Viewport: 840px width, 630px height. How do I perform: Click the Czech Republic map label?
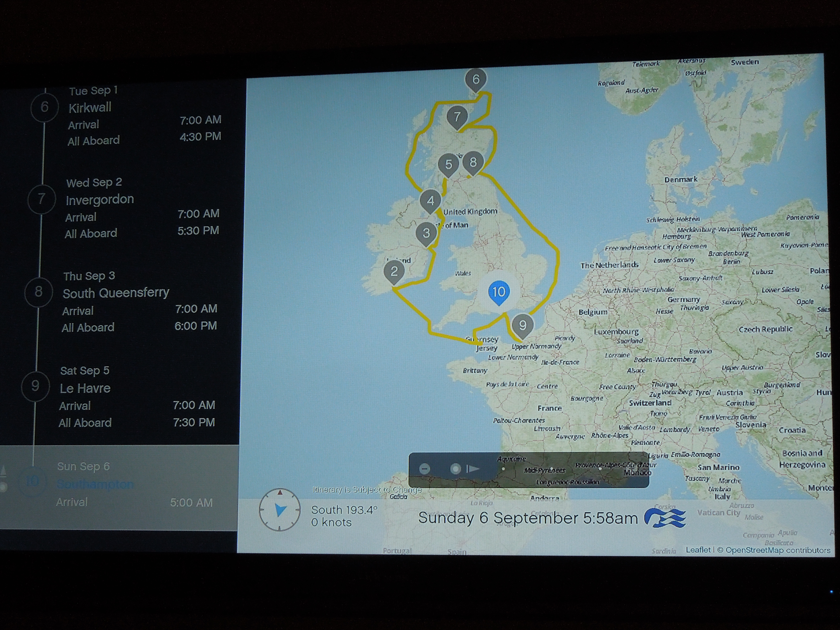point(765,329)
